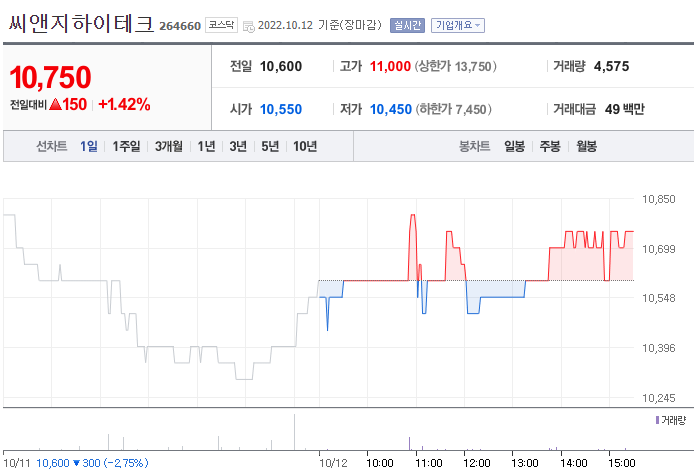
Task: Click the stock name 씨앤지하이테크
Action: [x=81, y=23]
